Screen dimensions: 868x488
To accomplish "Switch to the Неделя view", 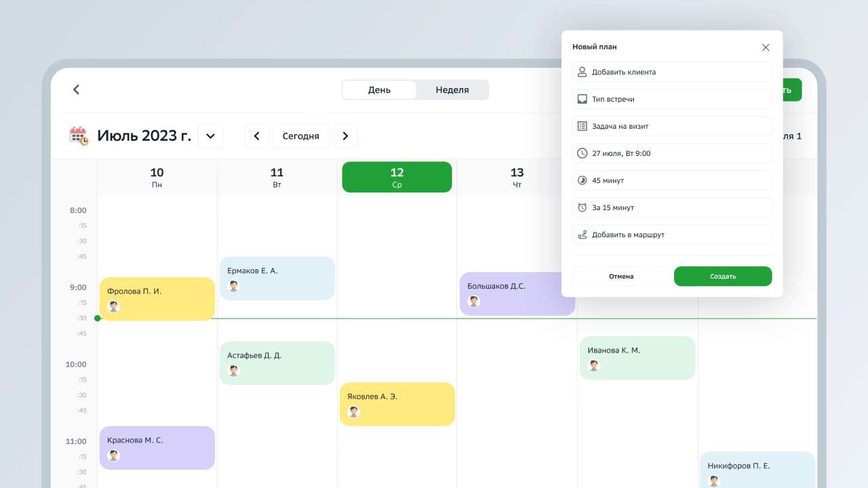I will 452,89.
